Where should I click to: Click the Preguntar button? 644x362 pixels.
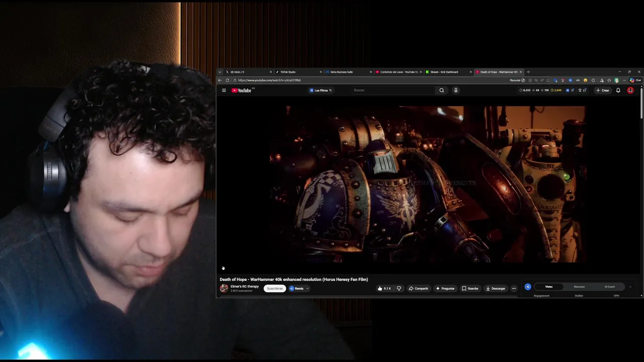click(445, 289)
